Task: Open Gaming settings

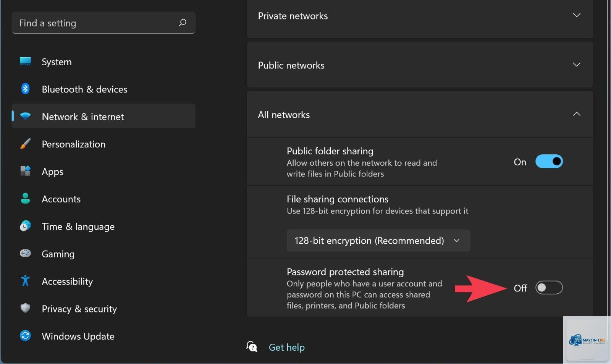Action: pyautogui.click(x=103, y=254)
